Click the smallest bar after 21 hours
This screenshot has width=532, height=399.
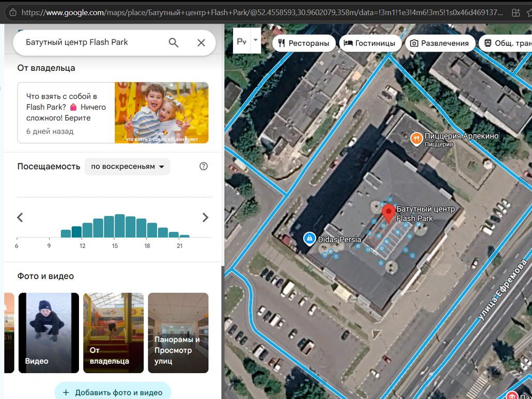coord(184,236)
